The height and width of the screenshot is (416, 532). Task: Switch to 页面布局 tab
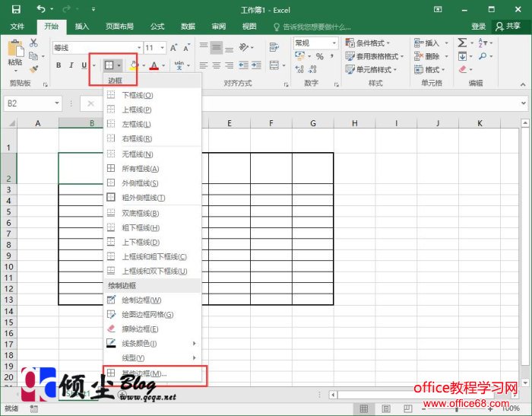[119, 26]
